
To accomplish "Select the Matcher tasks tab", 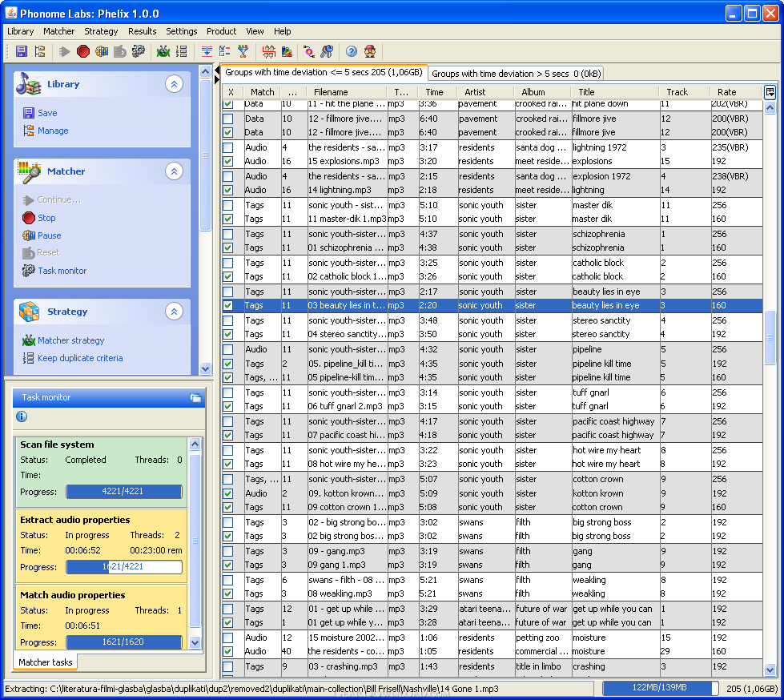I will pyautogui.click(x=46, y=662).
